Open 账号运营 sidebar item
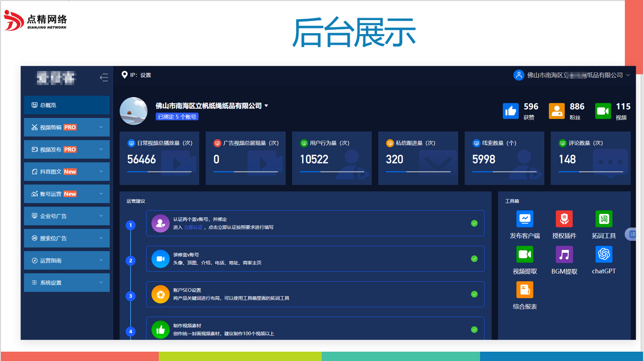The width and height of the screenshot is (644, 361). pyautogui.click(x=67, y=194)
